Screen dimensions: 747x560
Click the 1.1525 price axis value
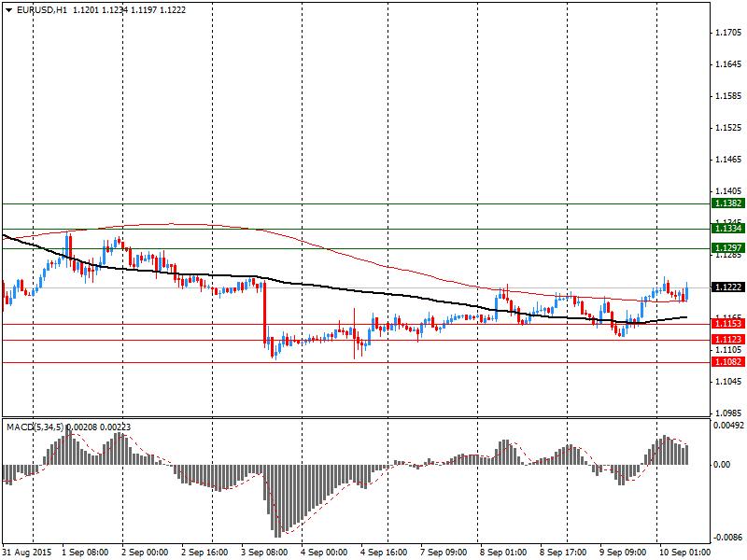pos(728,128)
